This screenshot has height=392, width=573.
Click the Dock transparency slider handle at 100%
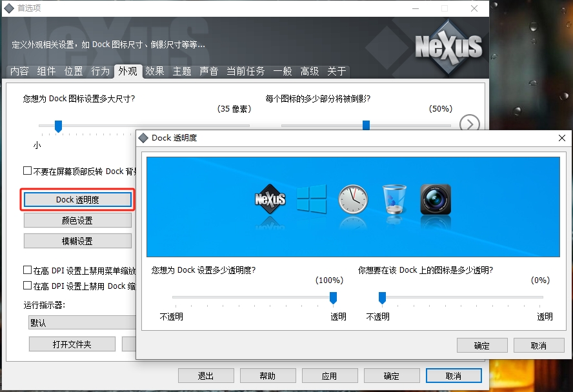pos(334,297)
